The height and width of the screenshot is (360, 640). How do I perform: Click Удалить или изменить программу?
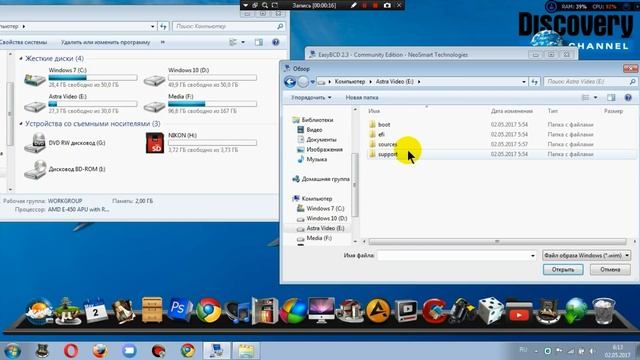coord(105,42)
